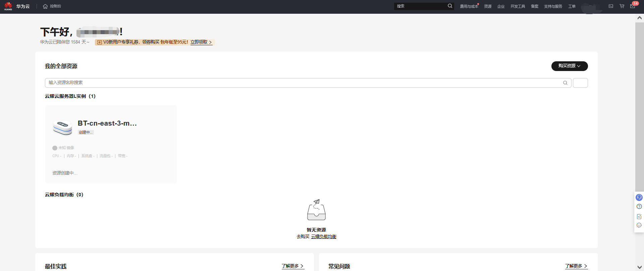The height and width of the screenshot is (271, 644).
Task: Click the server image on BT-cn-east-3 card
Action: pyautogui.click(x=62, y=128)
